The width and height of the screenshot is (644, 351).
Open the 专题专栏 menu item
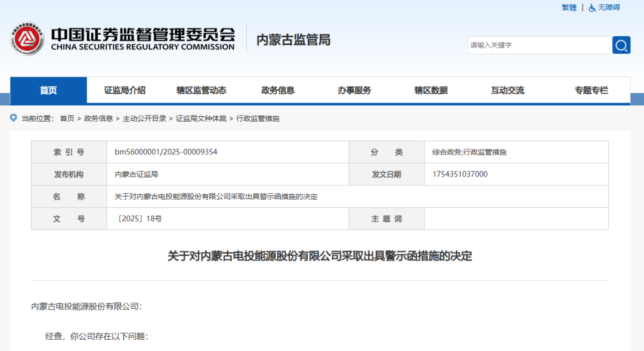point(591,91)
